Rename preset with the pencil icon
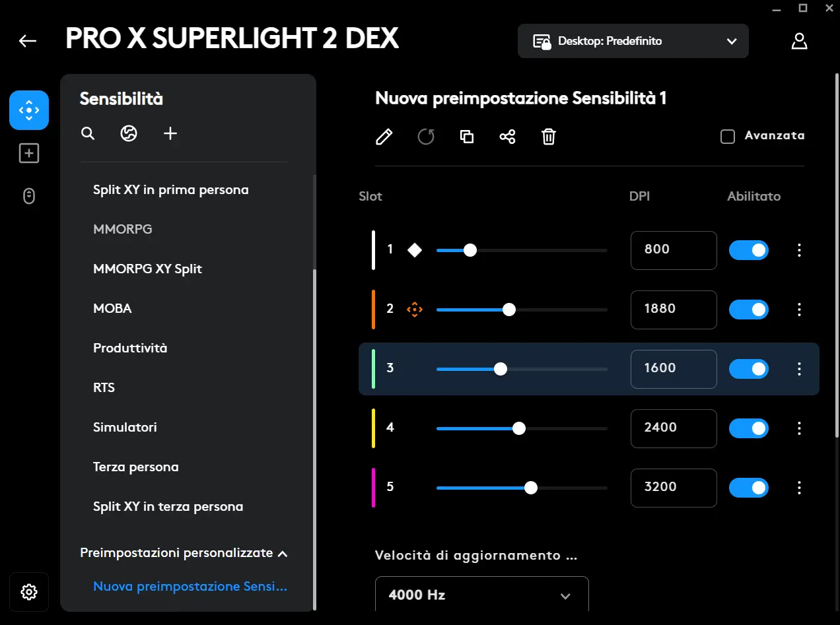The image size is (840, 625). point(384,137)
